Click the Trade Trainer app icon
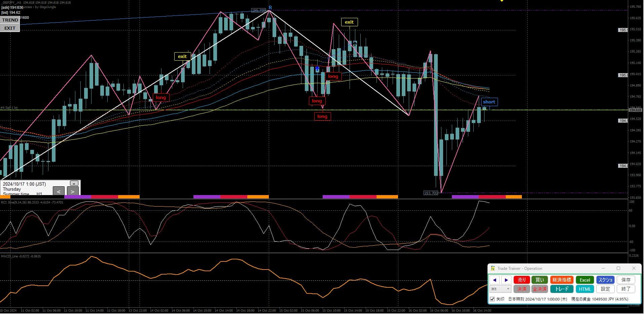 pyautogui.click(x=493, y=269)
